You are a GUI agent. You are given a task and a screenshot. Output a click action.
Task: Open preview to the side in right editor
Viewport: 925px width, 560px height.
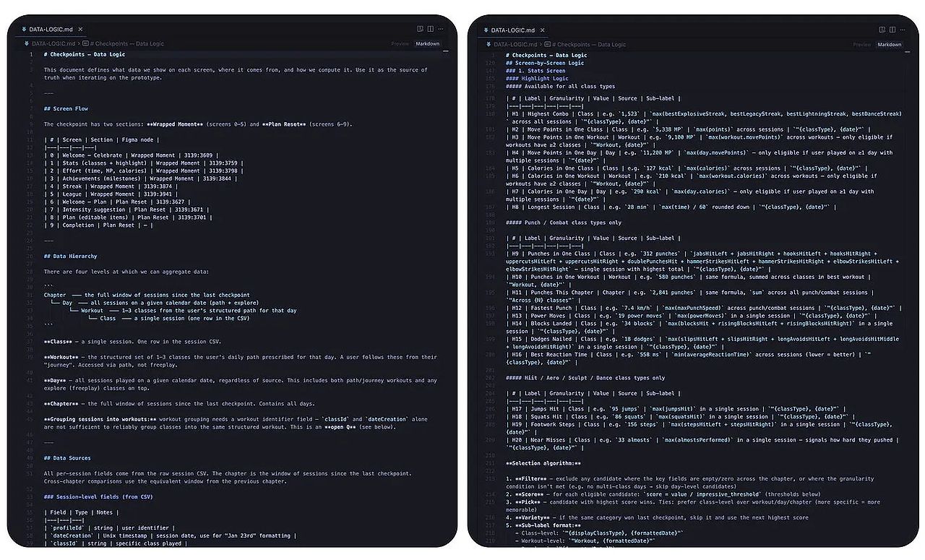tap(882, 30)
